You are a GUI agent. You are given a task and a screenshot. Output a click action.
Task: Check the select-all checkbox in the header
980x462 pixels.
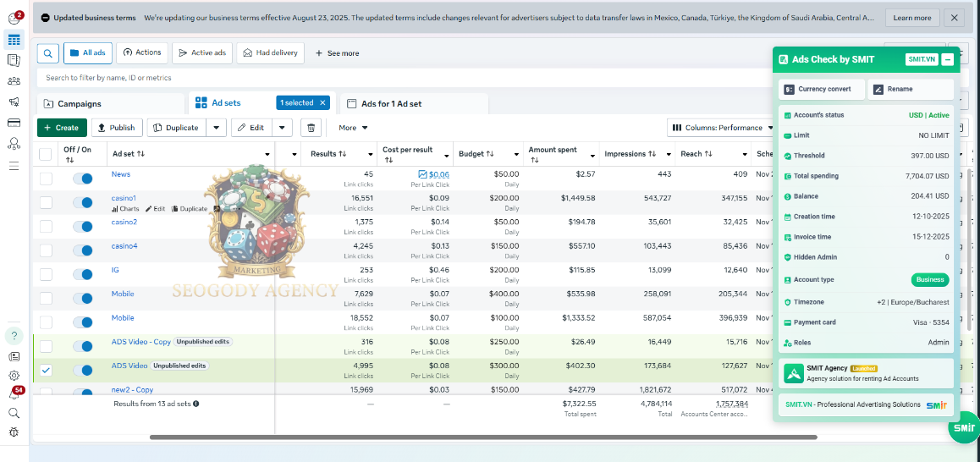pos(46,154)
